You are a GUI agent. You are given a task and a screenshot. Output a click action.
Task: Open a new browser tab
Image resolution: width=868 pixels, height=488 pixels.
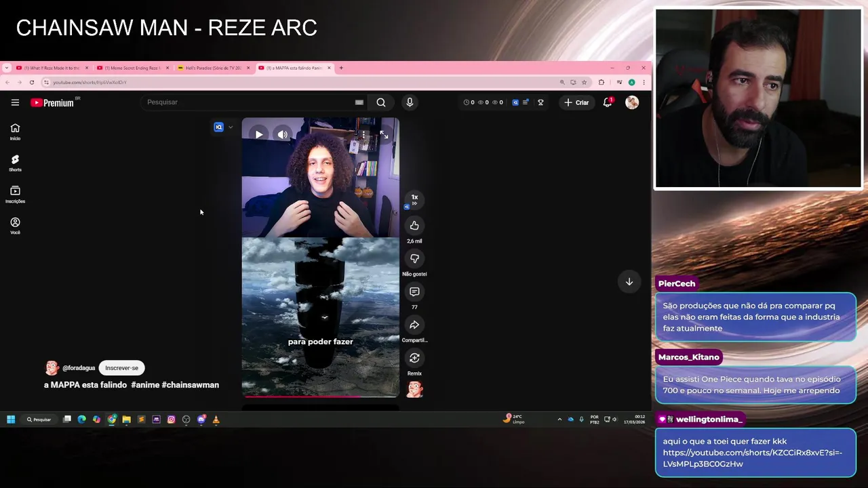pyautogui.click(x=341, y=68)
